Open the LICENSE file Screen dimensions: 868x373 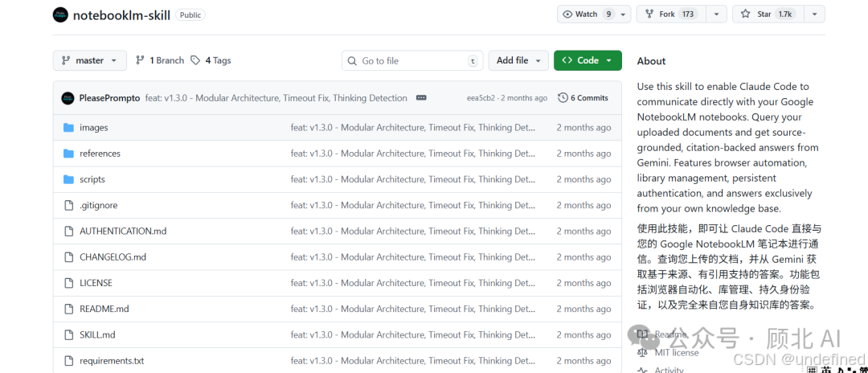(96, 283)
